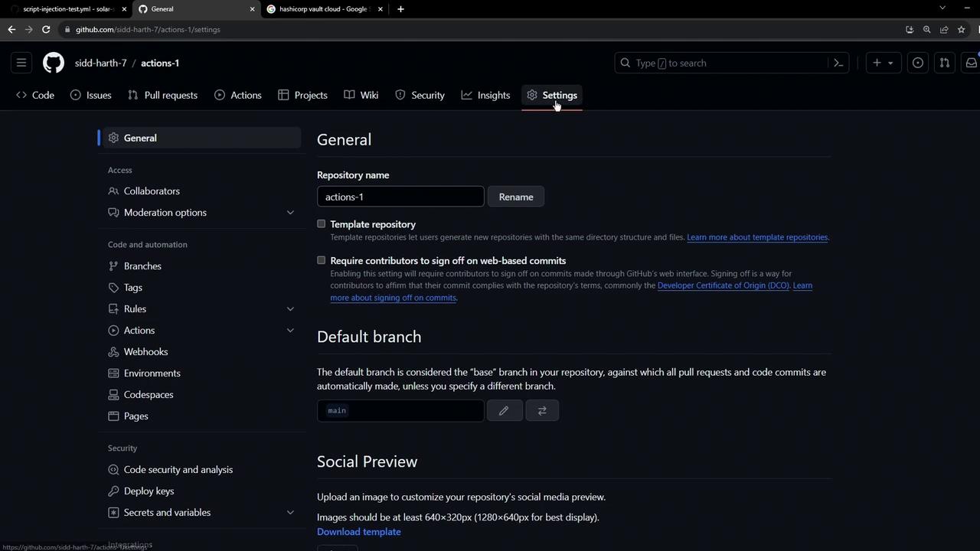Open the Developer Certificate of Origin (DCO) link
Screen dimensions: 980x551
723,285
